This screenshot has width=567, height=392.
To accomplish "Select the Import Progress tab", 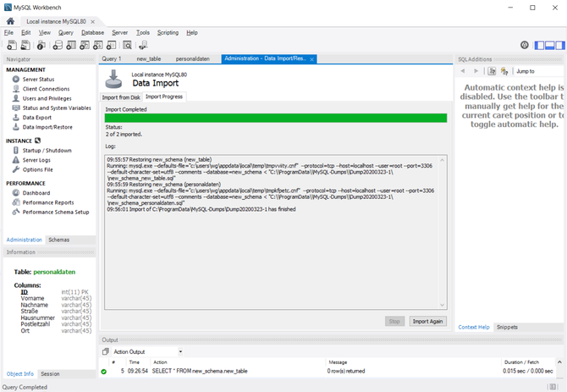I will coord(164,97).
